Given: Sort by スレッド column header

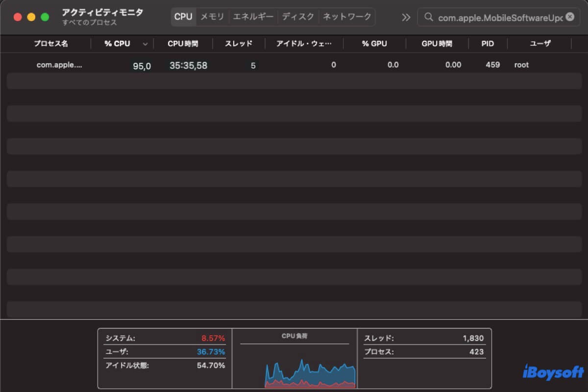Looking at the screenshot, I should point(239,44).
